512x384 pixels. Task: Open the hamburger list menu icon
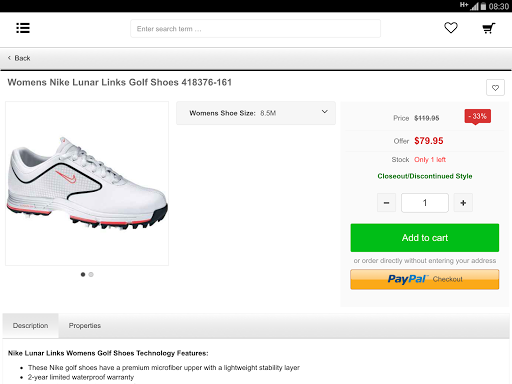[x=23, y=28]
